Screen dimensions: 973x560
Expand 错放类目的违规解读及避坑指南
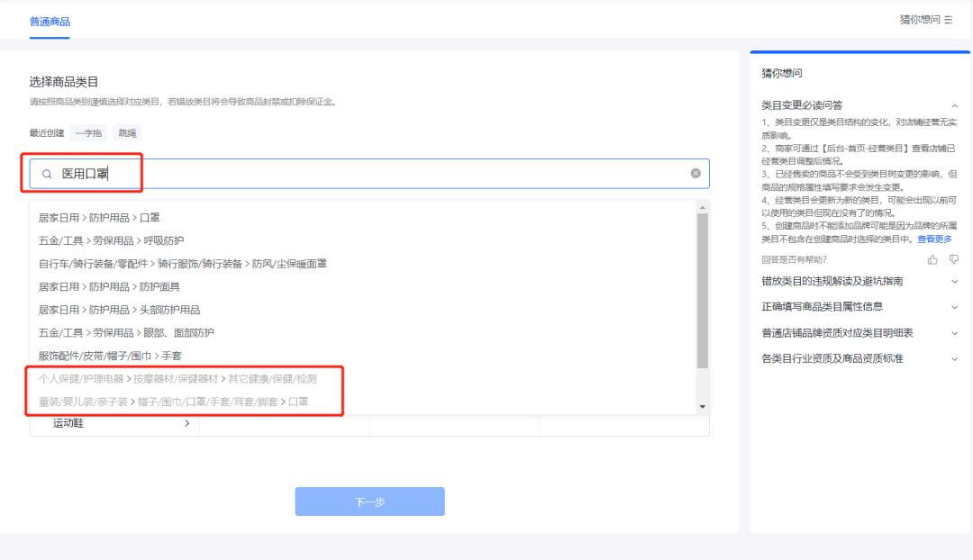[954, 281]
